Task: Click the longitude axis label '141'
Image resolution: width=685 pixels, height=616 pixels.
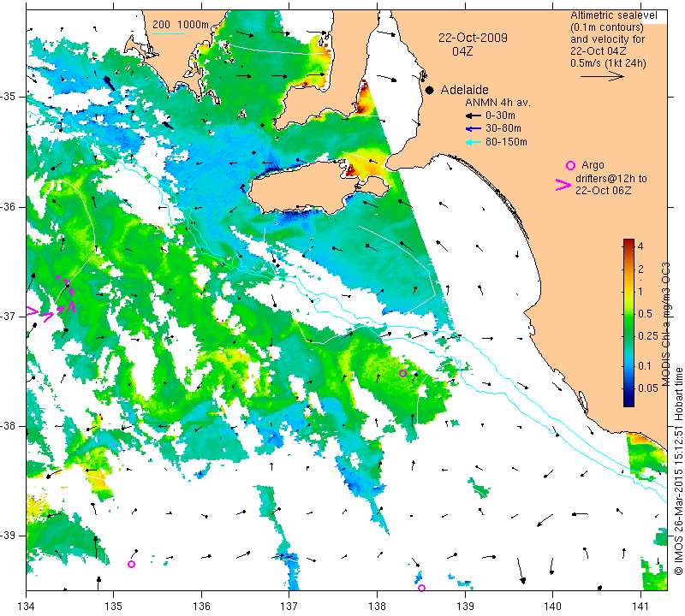Action: pos(640,606)
